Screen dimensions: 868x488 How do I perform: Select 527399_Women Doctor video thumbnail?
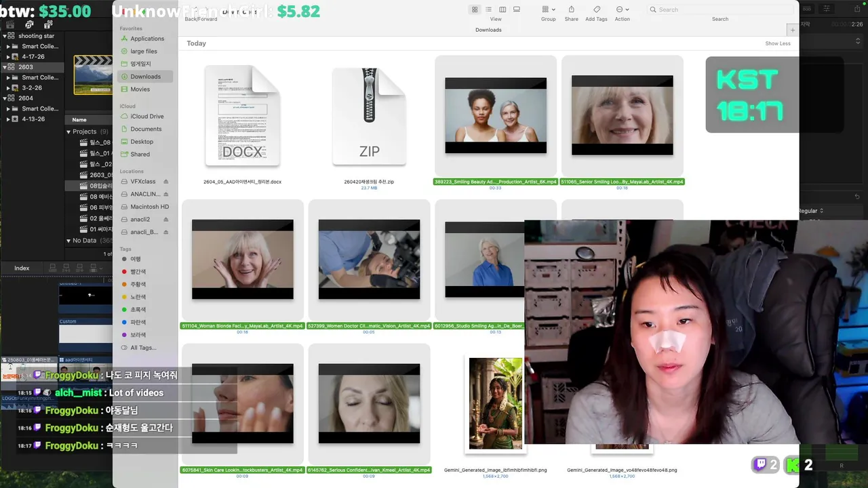click(x=369, y=260)
